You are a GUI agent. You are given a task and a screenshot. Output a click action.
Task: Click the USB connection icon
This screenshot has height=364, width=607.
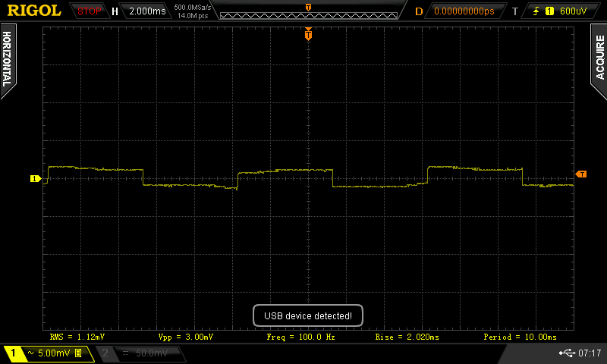(x=567, y=353)
